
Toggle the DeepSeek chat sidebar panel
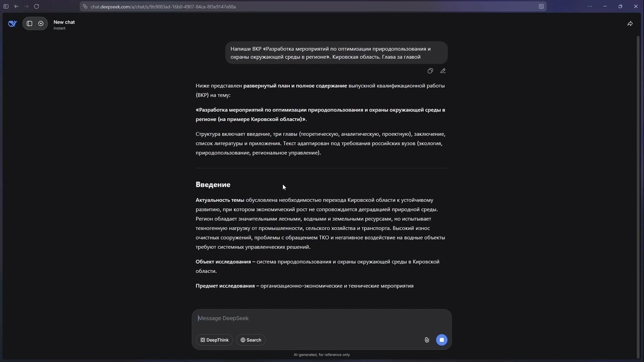click(x=29, y=23)
